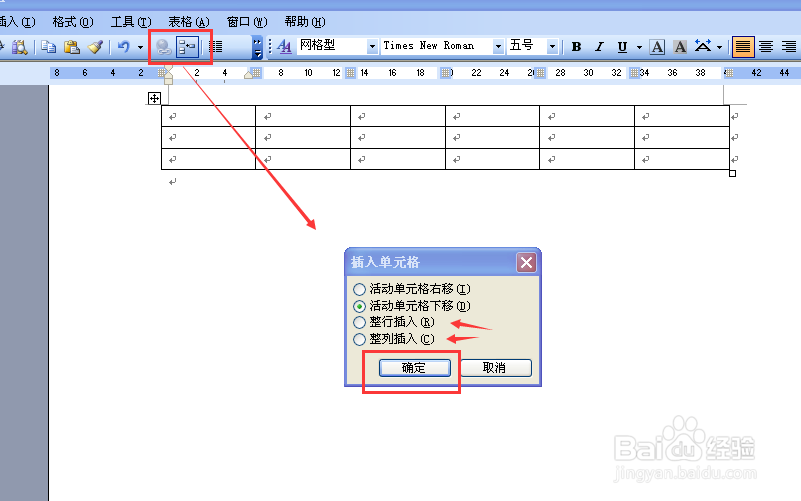Click the Insert Cells toolbar icon
The width and height of the screenshot is (801, 501).
pyautogui.click(x=187, y=47)
